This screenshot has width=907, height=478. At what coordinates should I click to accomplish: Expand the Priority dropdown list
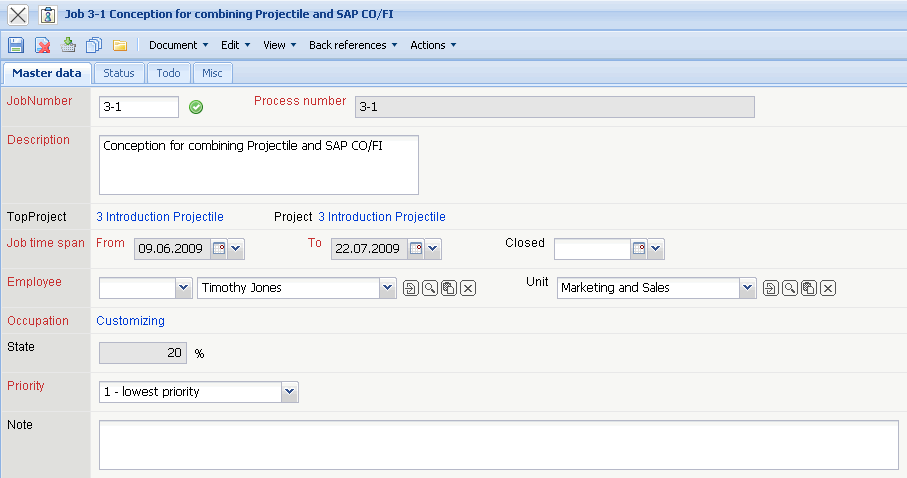(x=289, y=392)
